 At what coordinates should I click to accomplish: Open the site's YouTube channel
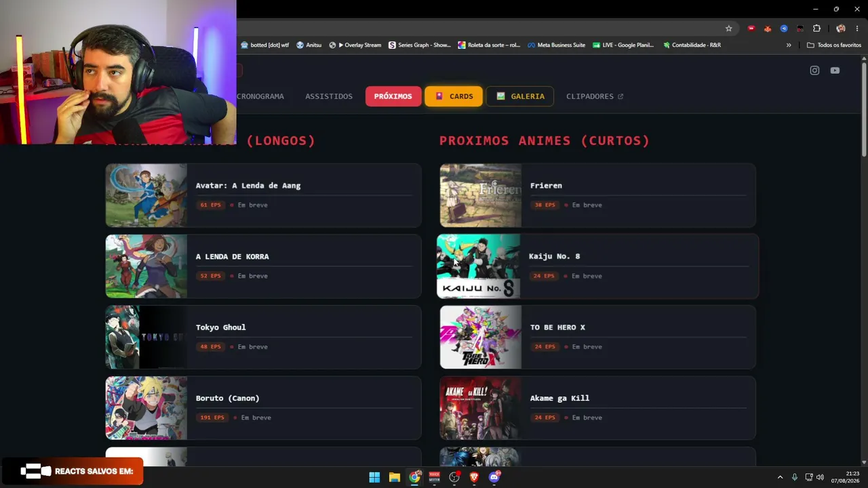coord(835,70)
